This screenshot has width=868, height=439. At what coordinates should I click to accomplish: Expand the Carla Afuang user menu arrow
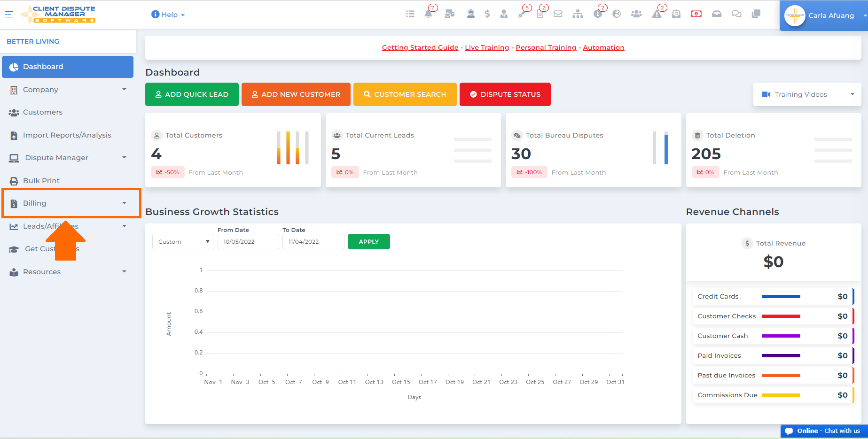[x=865, y=15]
